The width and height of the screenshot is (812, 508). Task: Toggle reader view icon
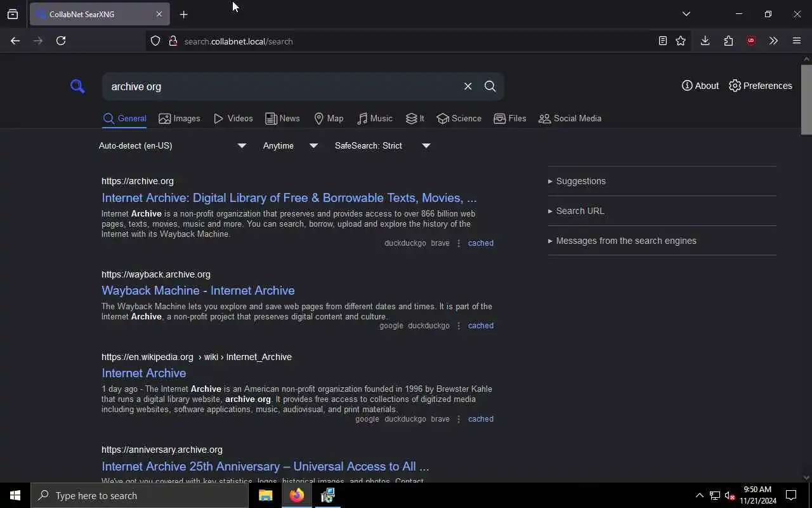click(663, 41)
